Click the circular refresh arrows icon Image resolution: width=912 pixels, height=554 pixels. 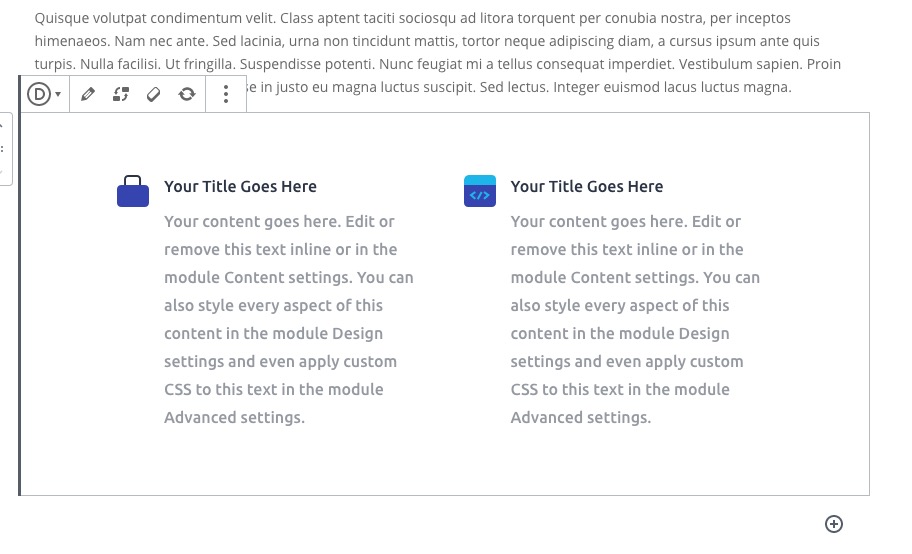187,94
